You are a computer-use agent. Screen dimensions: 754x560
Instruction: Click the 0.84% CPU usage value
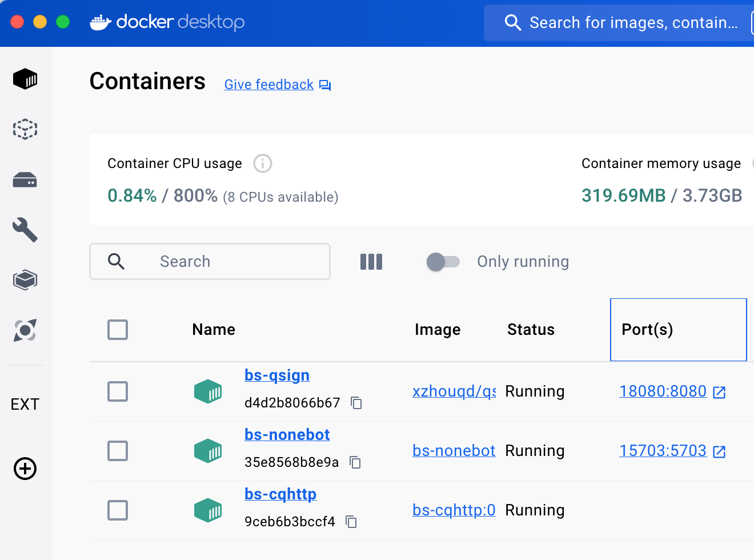[132, 195]
